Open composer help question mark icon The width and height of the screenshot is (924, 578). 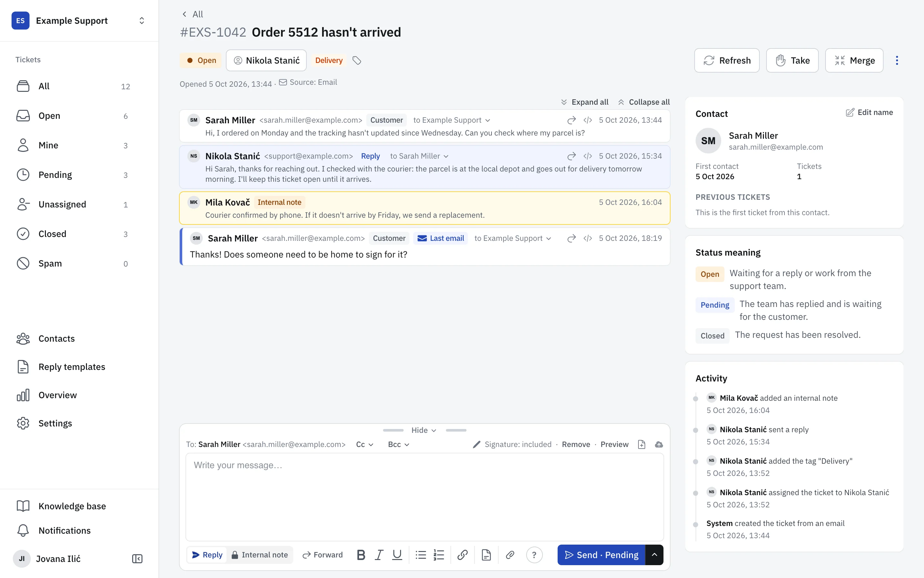coord(534,555)
